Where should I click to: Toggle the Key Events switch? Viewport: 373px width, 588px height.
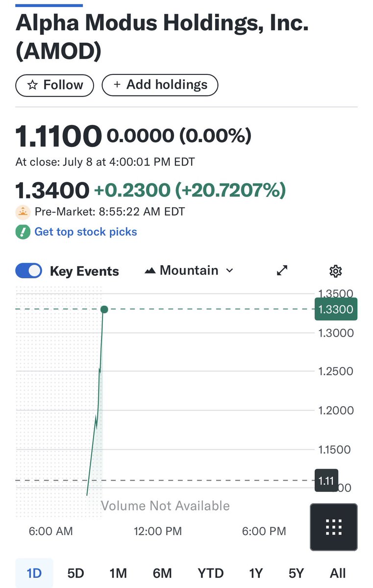point(29,271)
